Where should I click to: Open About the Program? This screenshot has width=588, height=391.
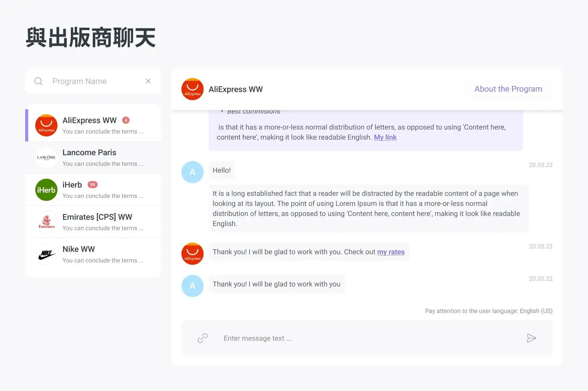(x=508, y=89)
